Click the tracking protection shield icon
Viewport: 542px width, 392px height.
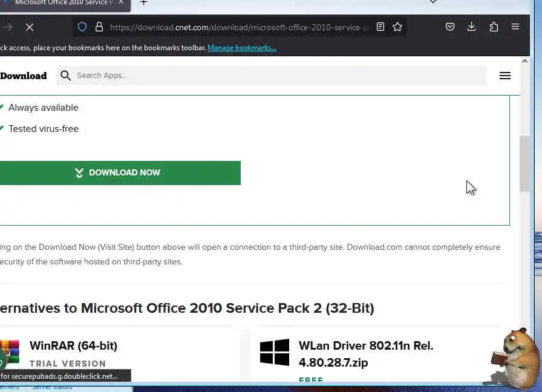click(x=82, y=27)
